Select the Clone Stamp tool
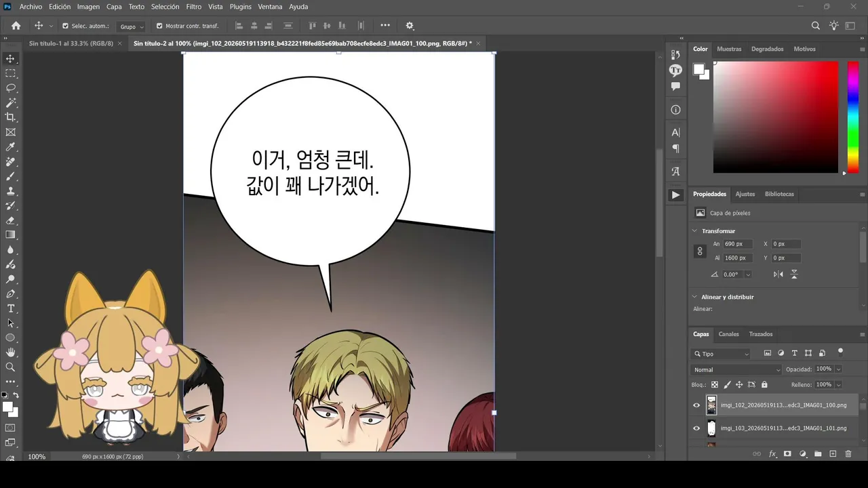 click(x=10, y=191)
